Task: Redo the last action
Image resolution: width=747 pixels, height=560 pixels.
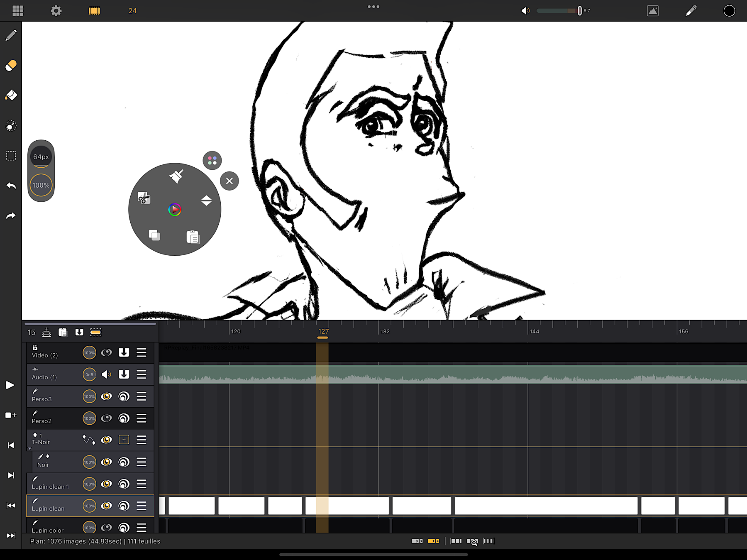Action: (11, 216)
